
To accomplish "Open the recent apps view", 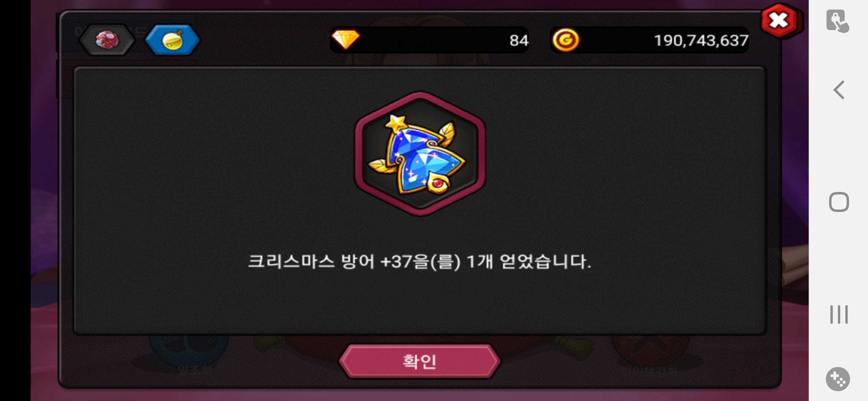I will (839, 314).
